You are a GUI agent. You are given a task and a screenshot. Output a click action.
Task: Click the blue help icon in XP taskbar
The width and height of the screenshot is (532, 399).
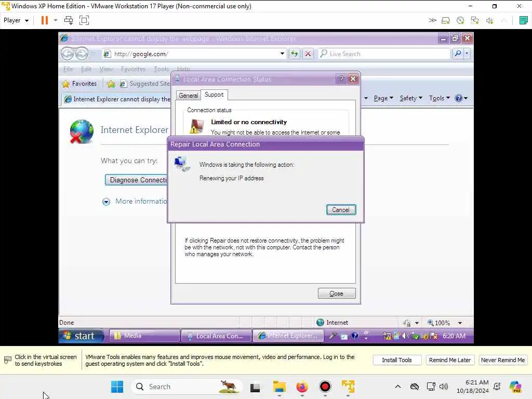354,336
